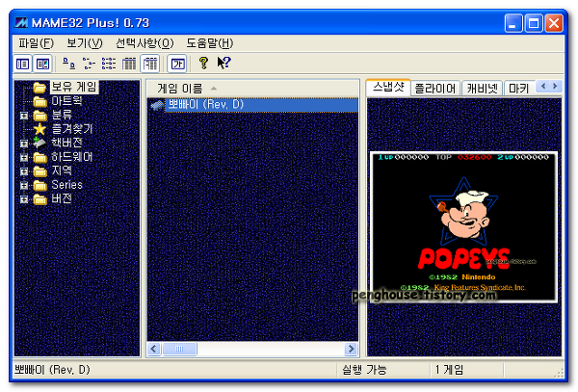Switch to small icons view

(x=89, y=64)
